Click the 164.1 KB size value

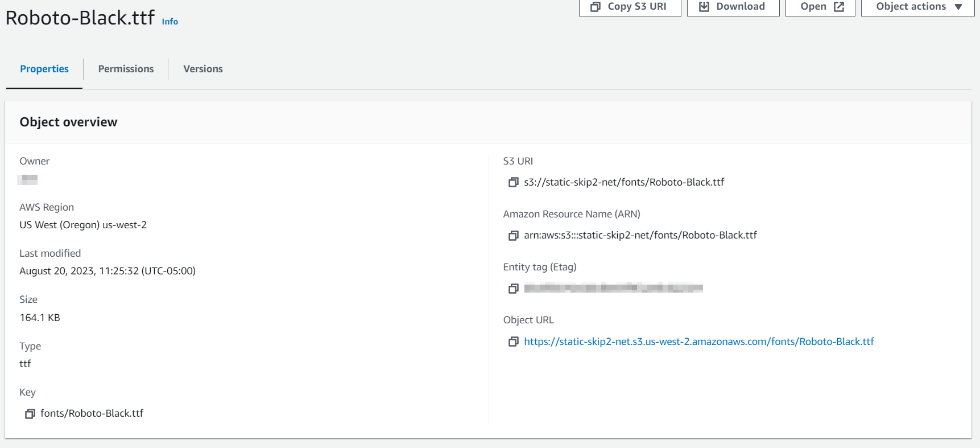(x=40, y=318)
